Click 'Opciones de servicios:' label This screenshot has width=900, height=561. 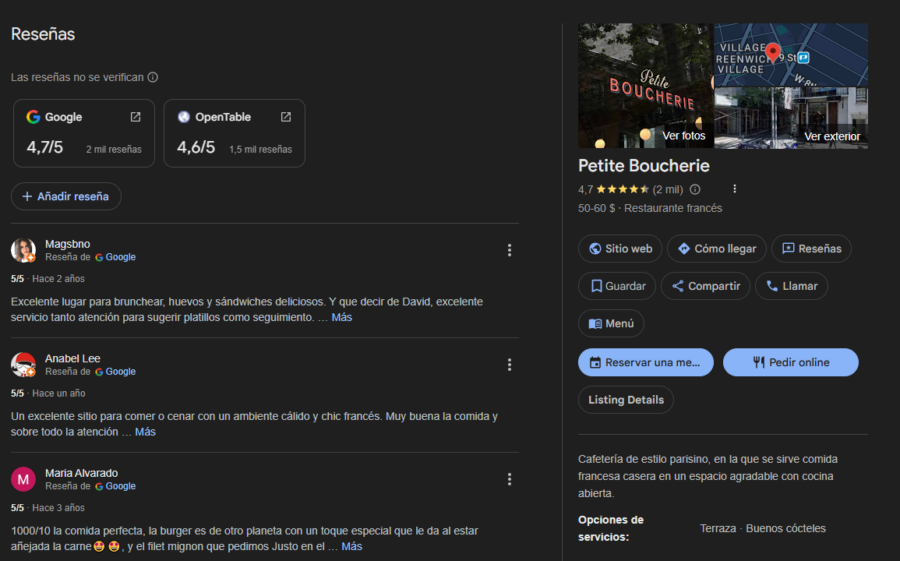(x=611, y=528)
